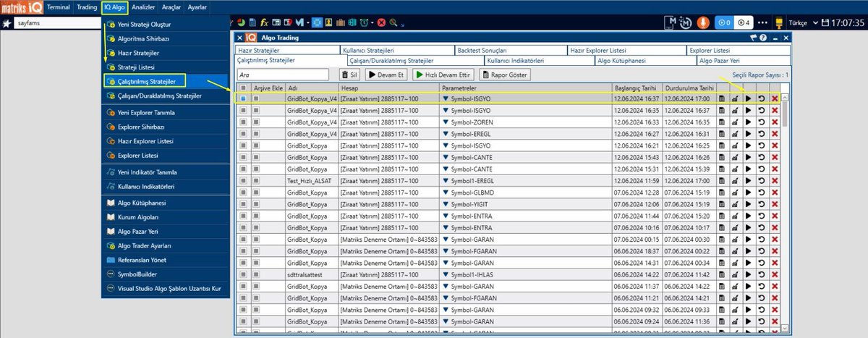Click the Başlangıç Tarihi column header
This screenshot has height=338, width=868.
pyautogui.click(x=637, y=87)
